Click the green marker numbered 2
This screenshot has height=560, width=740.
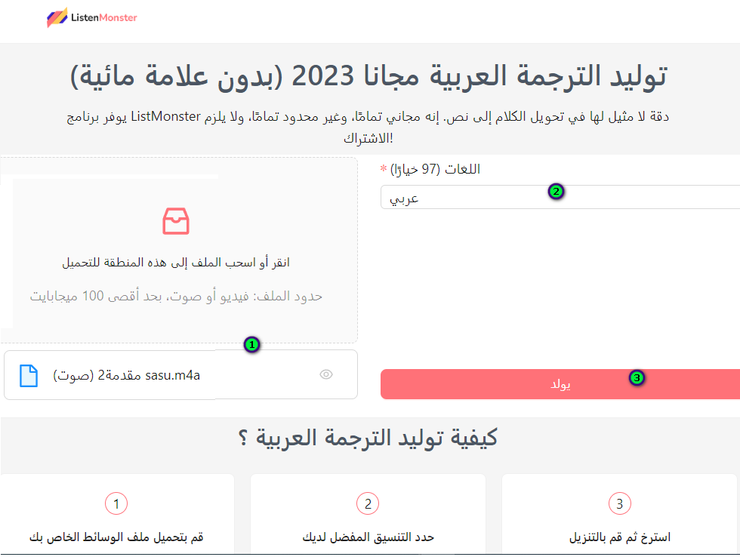pyautogui.click(x=556, y=192)
